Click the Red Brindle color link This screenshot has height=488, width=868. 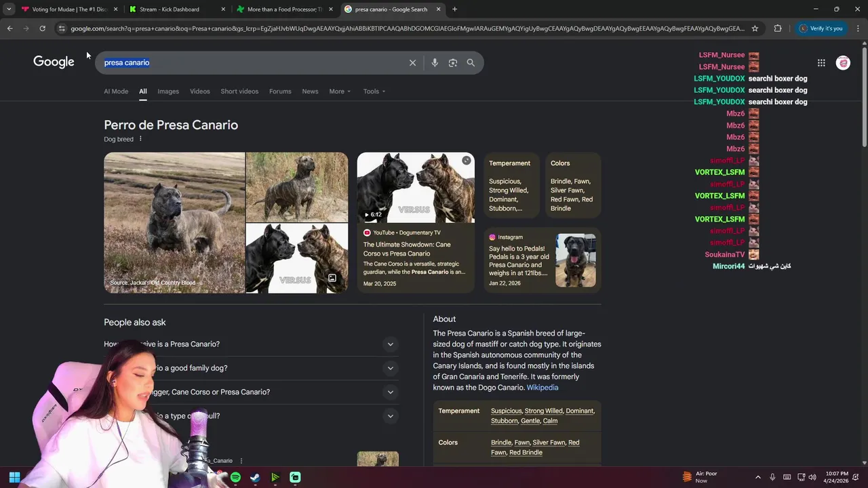(x=526, y=453)
